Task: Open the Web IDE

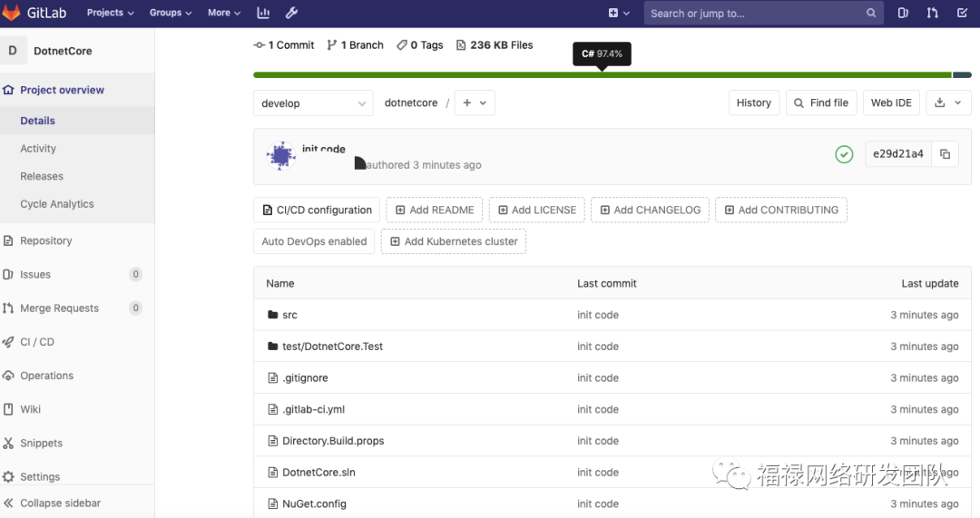Action: 891,103
